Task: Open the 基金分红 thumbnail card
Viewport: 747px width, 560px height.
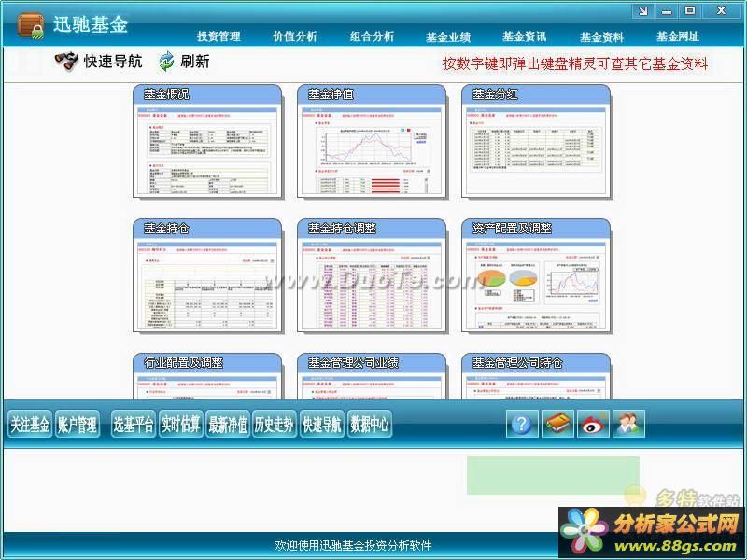Action: pos(536,142)
